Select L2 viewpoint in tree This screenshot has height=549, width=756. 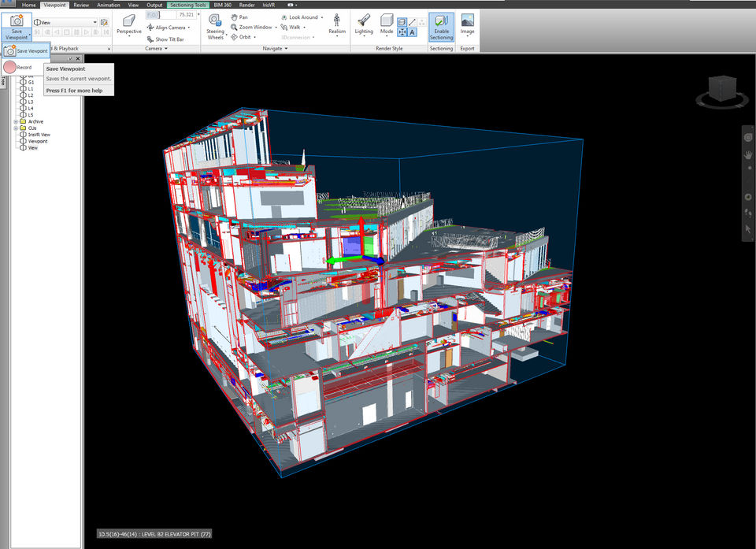(x=27, y=95)
